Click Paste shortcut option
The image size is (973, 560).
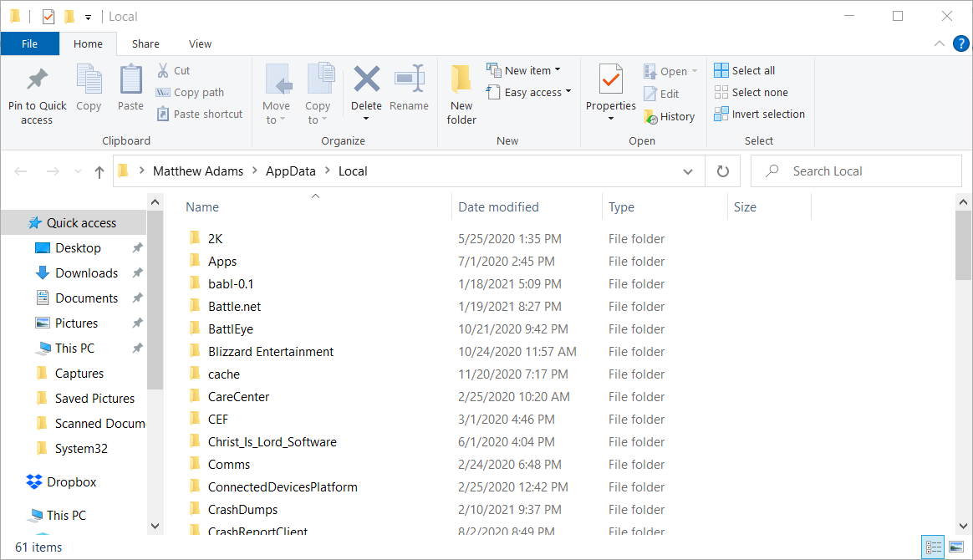point(199,115)
